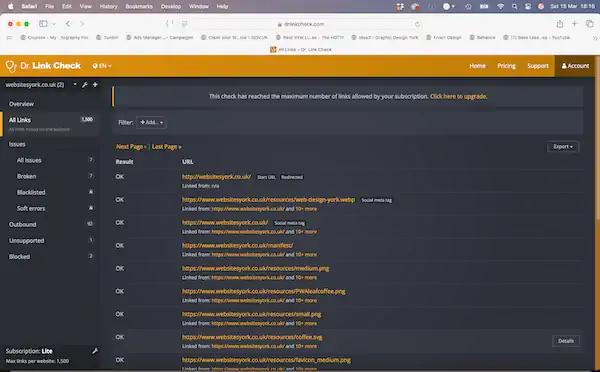600x372 pixels.
Task: Click the Social meta tag badge beside web-design-york.webp
Action: 377,200
